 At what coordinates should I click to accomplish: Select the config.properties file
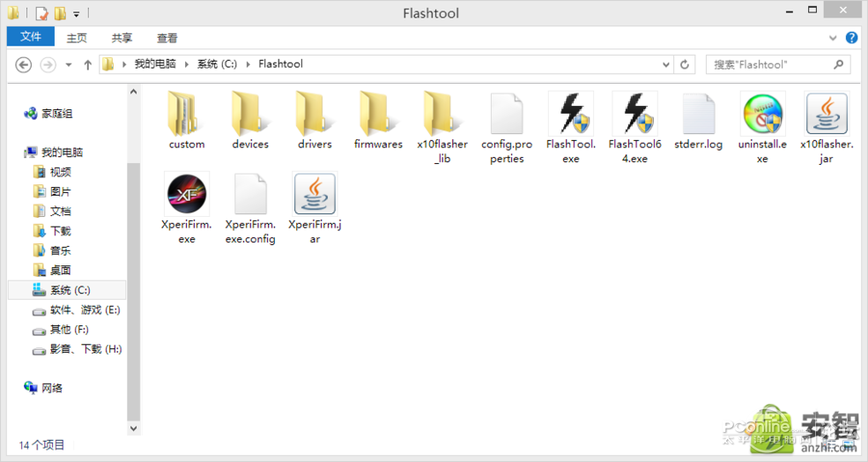click(507, 129)
